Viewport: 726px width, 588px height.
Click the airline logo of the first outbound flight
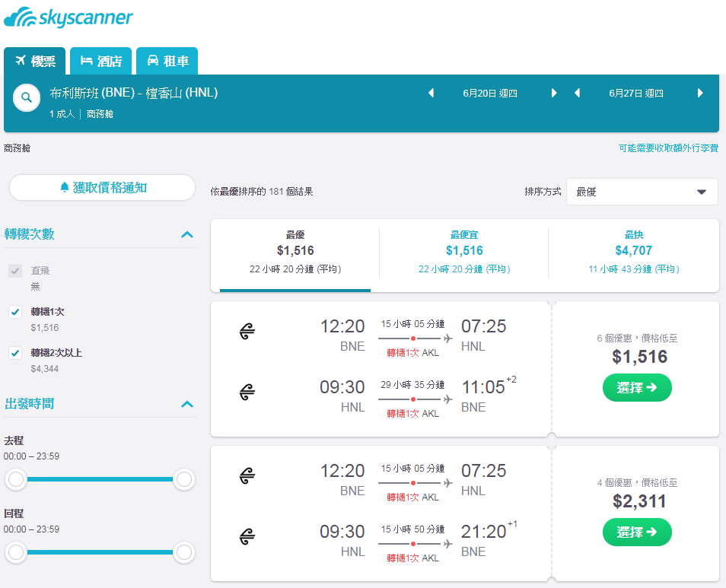point(247,331)
